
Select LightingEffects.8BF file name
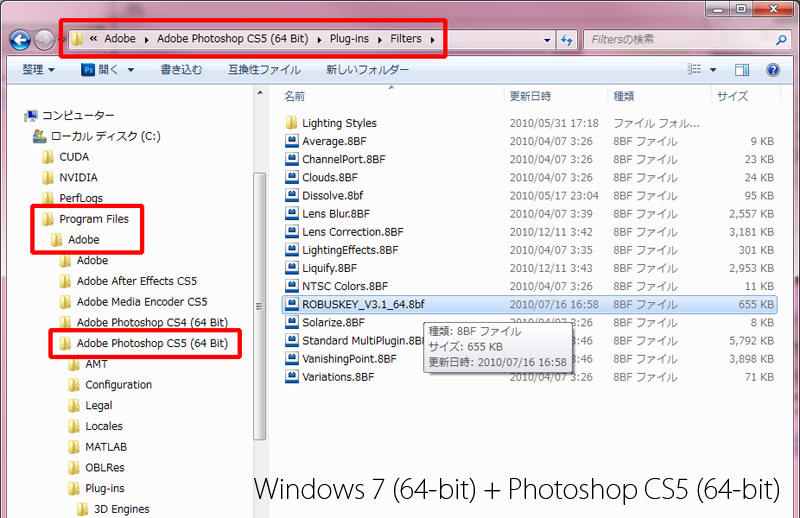click(350, 250)
